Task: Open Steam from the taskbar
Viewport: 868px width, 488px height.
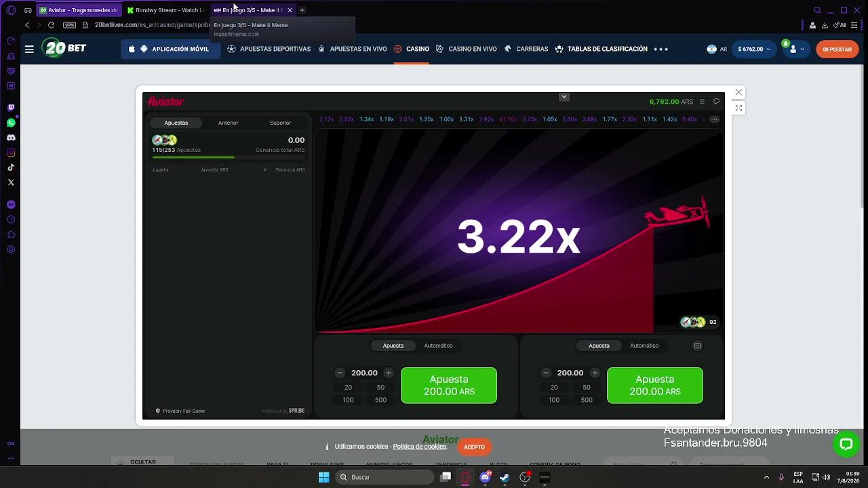Action: [x=505, y=477]
